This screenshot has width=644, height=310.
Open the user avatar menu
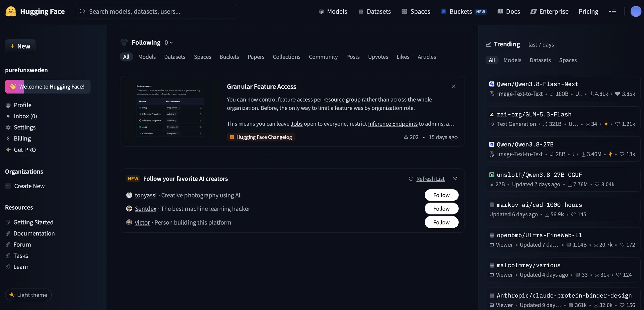(636, 11)
